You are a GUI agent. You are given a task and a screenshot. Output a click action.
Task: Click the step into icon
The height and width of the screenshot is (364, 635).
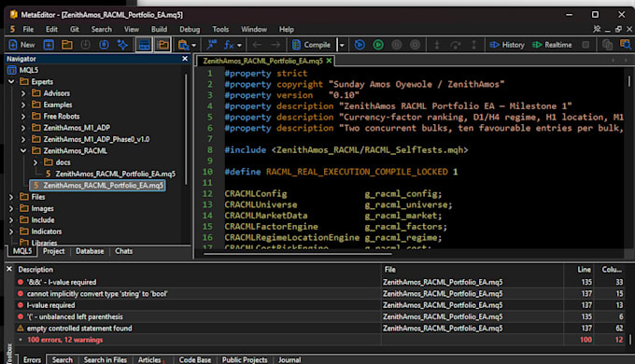click(x=437, y=45)
